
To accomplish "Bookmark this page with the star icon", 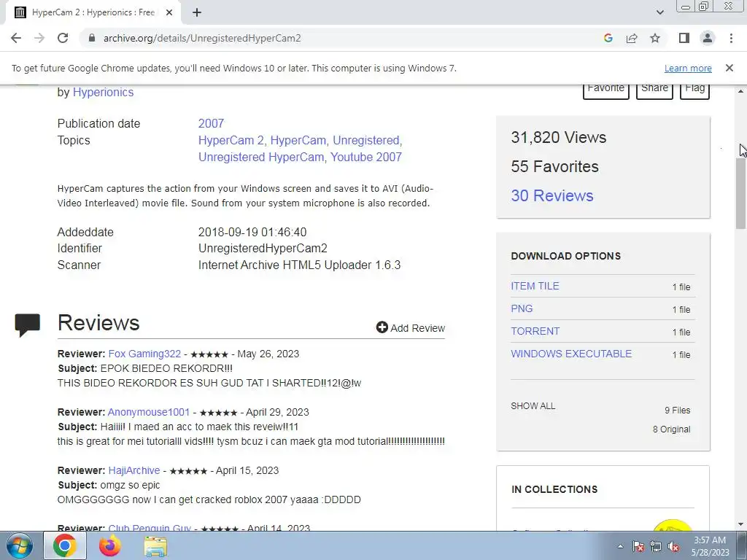I will click(x=655, y=38).
